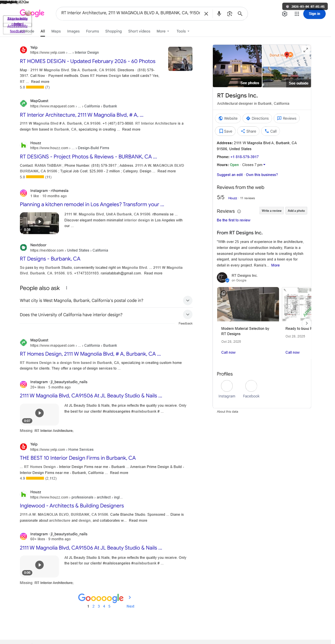Open search by image camera icon

(229, 14)
